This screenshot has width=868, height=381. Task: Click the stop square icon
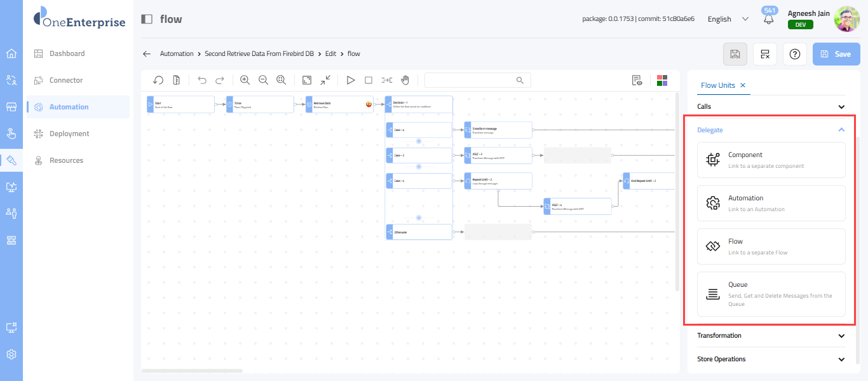[369, 80]
